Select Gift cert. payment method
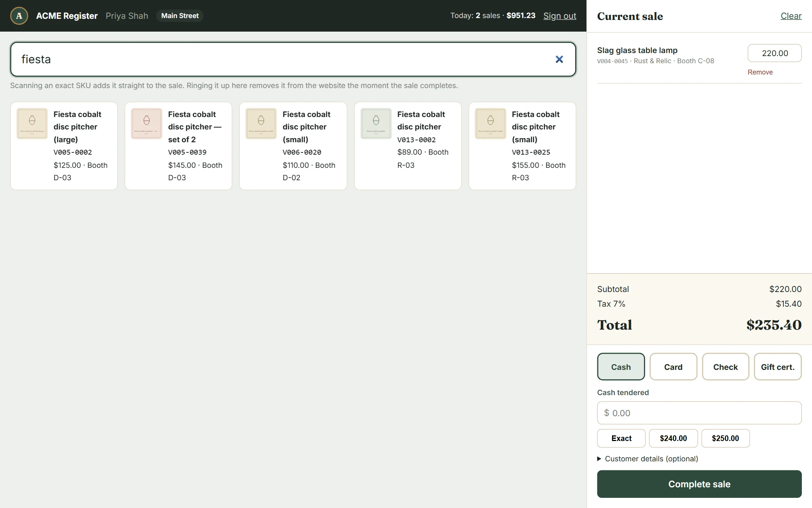 click(x=777, y=367)
